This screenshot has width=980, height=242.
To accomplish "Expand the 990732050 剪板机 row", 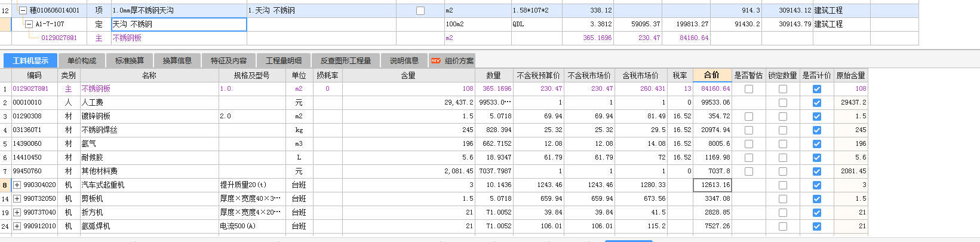I will 17,199.
